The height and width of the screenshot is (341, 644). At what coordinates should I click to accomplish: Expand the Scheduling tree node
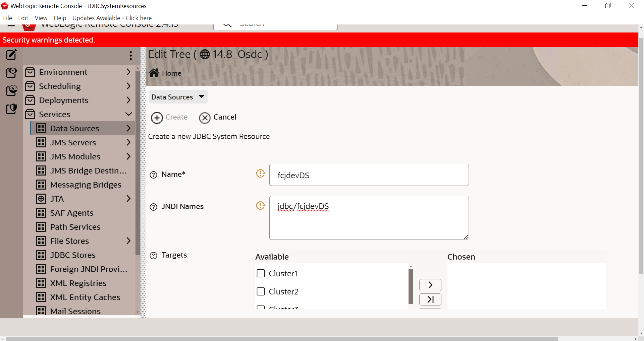(128, 86)
